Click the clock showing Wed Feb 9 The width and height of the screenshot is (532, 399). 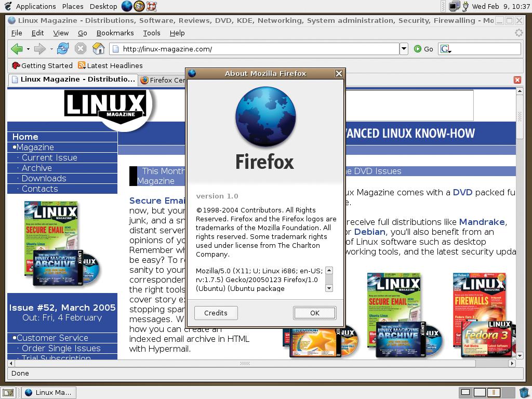pyautogui.click(x=500, y=6)
